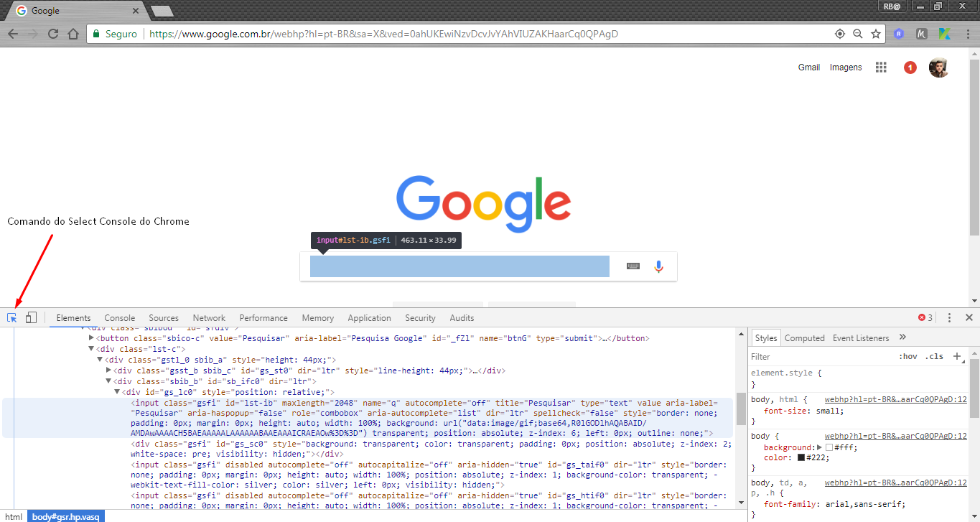The height and width of the screenshot is (522, 980).
Task: Open the Performance tab
Action: (x=263, y=318)
